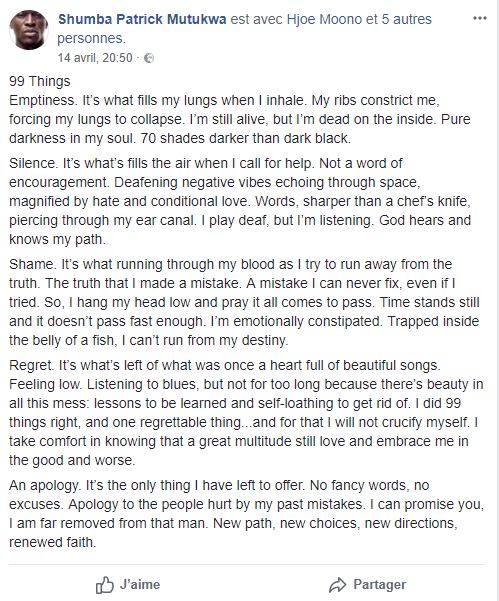Click the phrase '70 shades darker than dark black'
499x601 pixels.
(x=246, y=138)
